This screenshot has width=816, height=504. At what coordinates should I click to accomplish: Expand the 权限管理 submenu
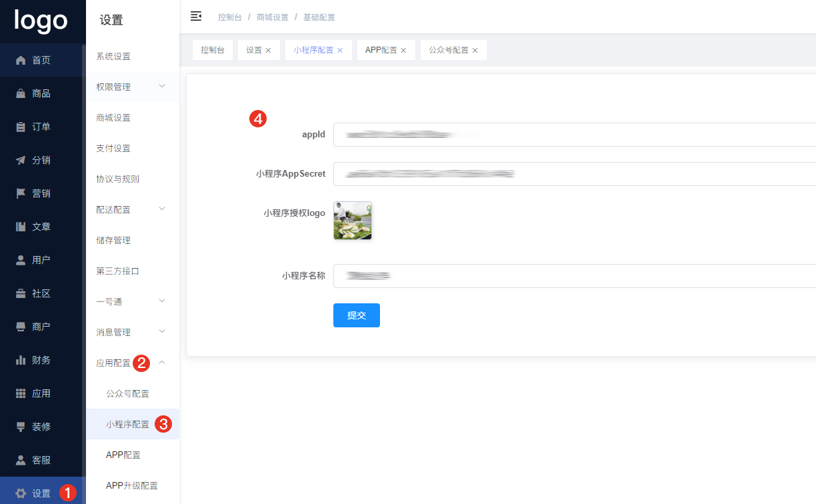pyautogui.click(x=162, y=87)
